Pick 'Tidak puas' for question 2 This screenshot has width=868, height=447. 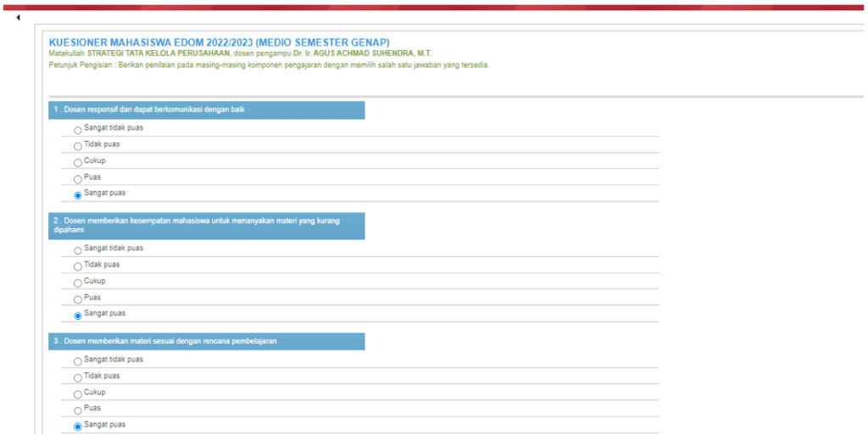(78, 267)
